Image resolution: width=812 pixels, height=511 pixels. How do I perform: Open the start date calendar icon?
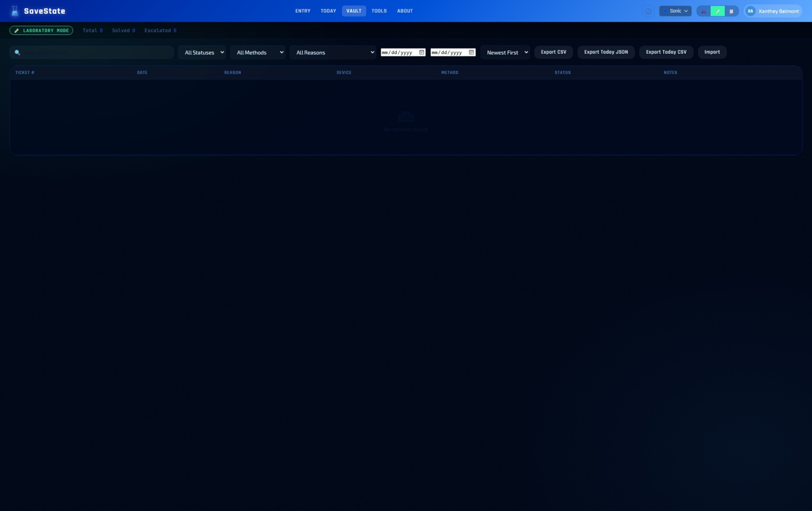click(421, 52)
